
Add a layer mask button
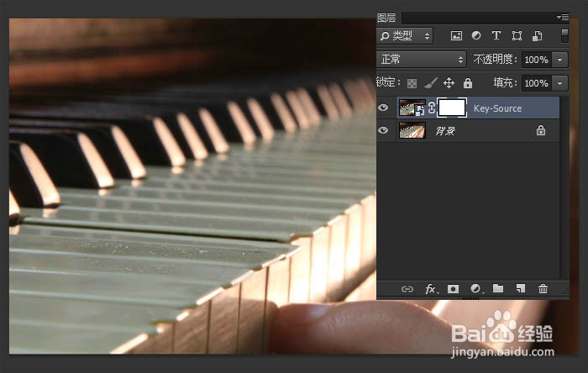[x=453, y=289]
